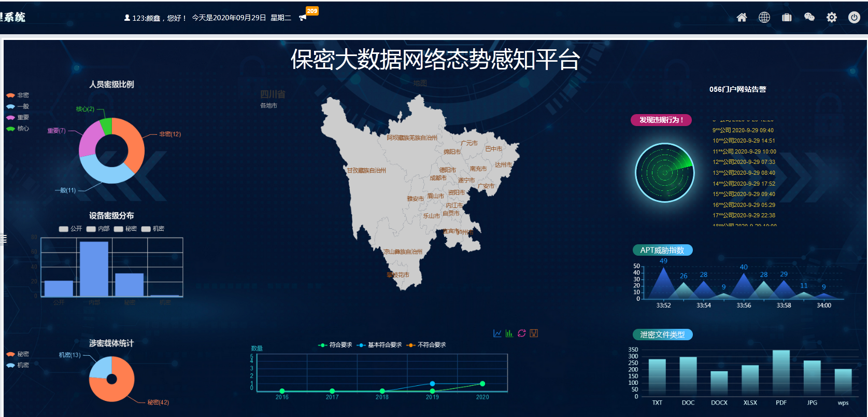This screenshot has width=868, height=417.
Task: Switch chart to bar view icon
Action: click(x=509, y=333)
